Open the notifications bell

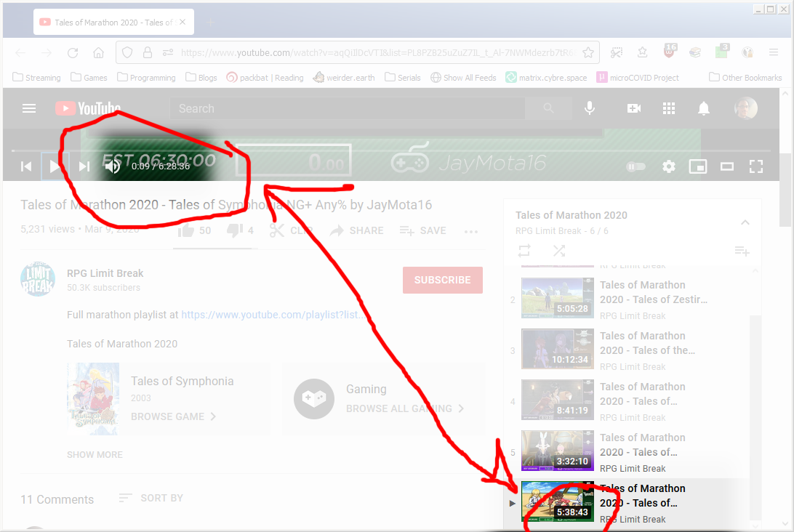tap(704, 108)
